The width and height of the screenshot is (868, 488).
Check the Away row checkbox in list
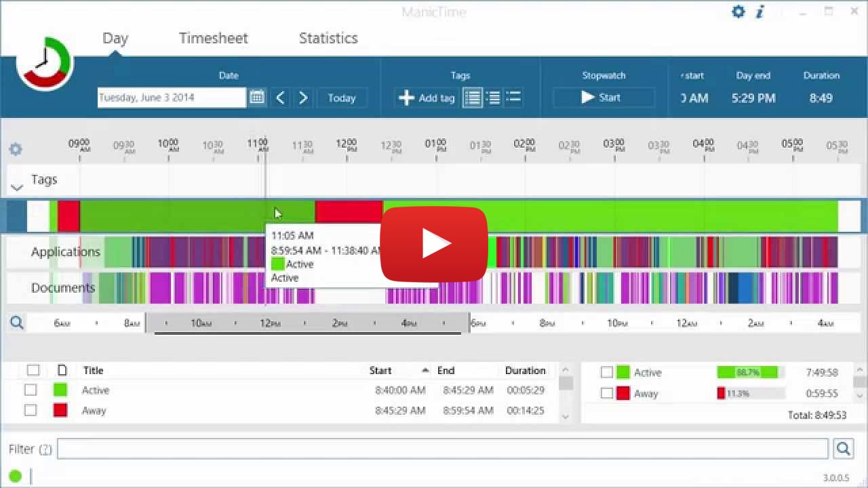[x=31, y=410]
